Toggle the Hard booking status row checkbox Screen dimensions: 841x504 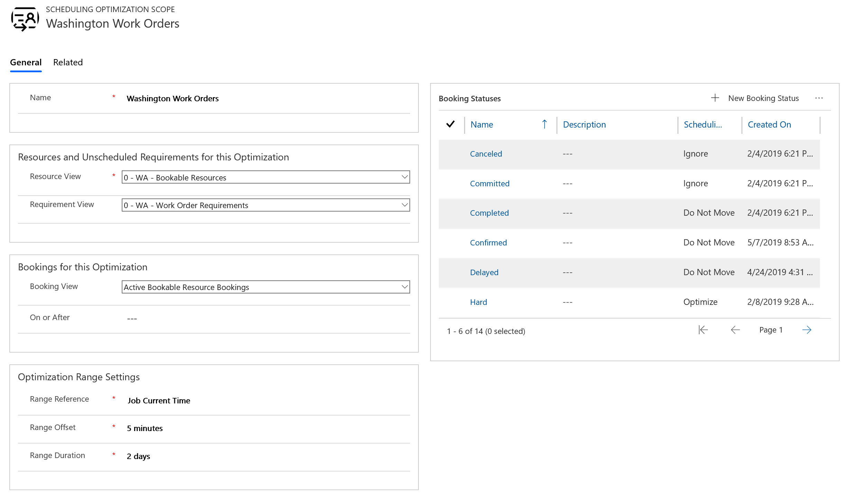coord(451,301)
